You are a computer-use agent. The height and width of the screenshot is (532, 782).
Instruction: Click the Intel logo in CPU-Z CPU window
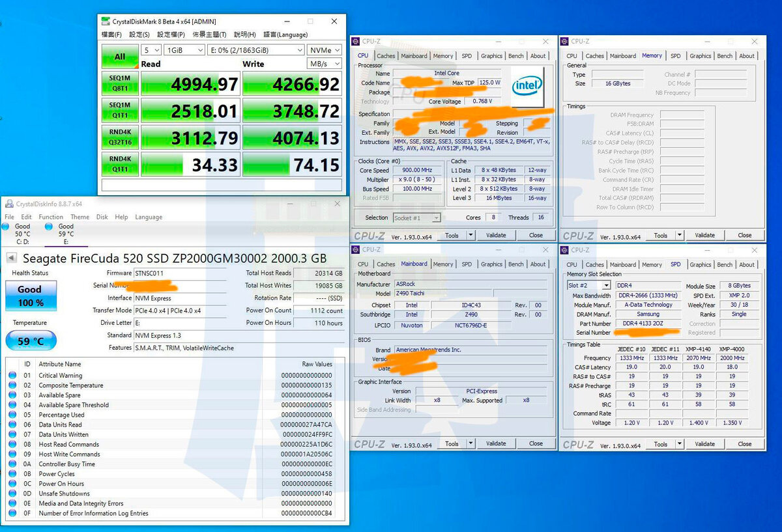(x=527, y=86)
